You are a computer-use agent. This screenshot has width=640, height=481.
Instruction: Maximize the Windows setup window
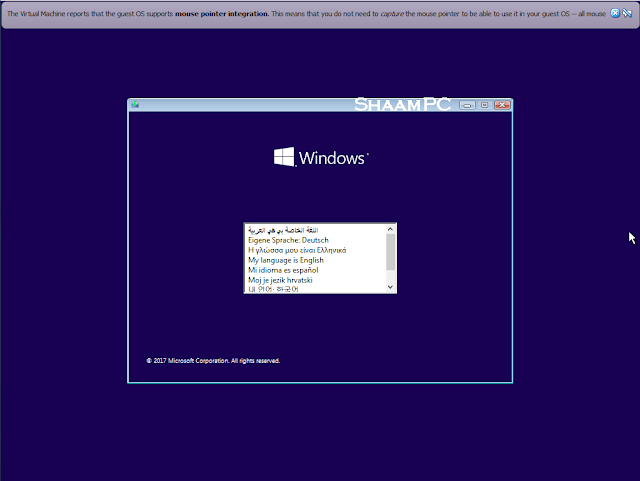click(x=484, y=105)
